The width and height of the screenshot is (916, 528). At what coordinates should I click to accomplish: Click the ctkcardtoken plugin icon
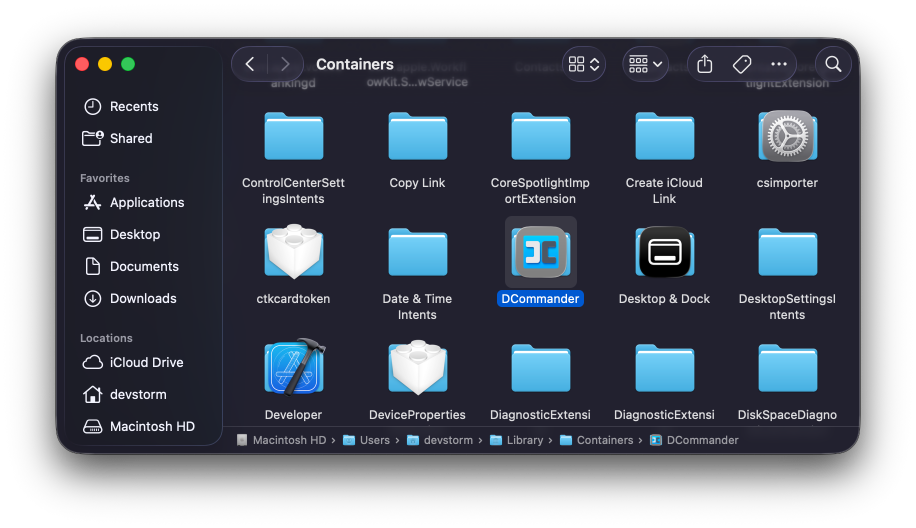pyautogui.click(x=294, y=252)
